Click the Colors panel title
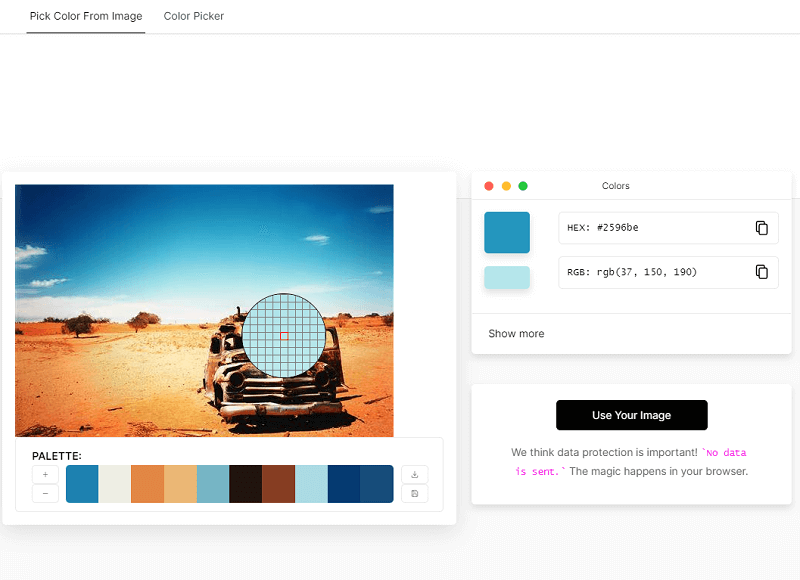Screen dimensions: 800x580 pyautogui.click(x=615, y=186)
